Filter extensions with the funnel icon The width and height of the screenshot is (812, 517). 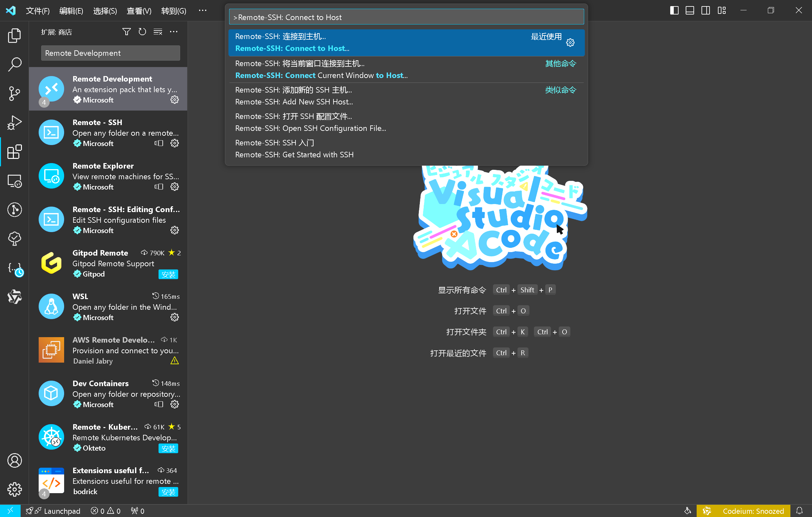[x=126, y=32]
